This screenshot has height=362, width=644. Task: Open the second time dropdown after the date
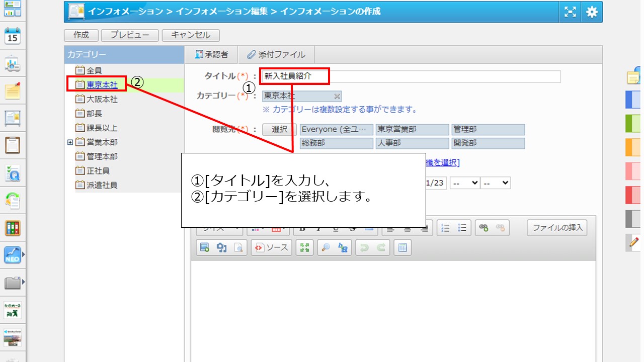tap(496, 183)
